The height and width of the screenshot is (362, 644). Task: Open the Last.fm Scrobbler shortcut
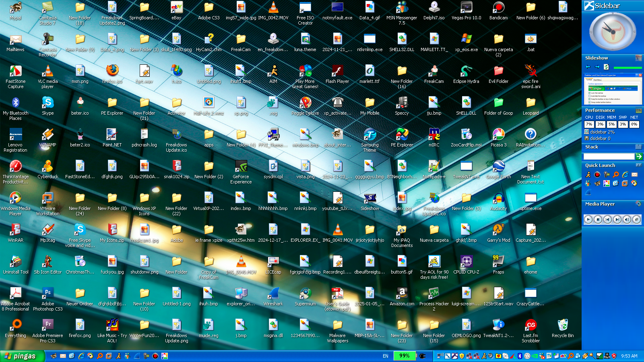(530, 331)
